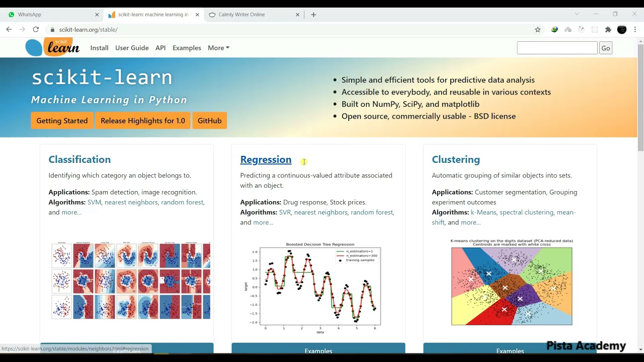Screen dimensions: 644x362
Task: Click the green globe extension icon
Action: tap(554, 30)
